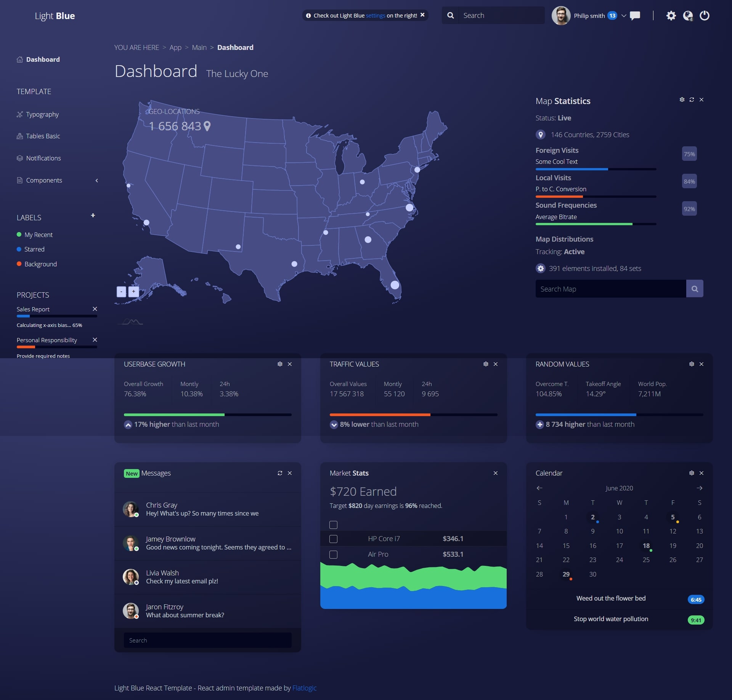Open the settings gear in the top bar
Screen dimensions: 732x700
tap(672, 15)
